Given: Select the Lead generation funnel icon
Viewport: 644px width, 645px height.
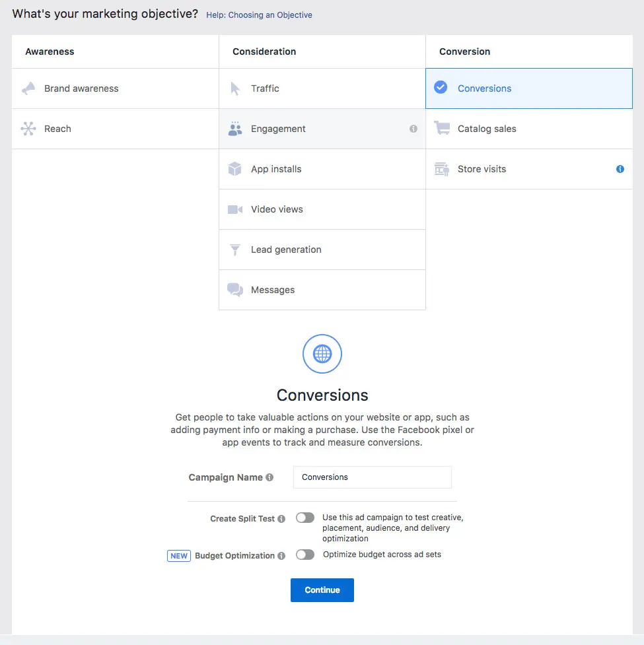Looking at the screenshot, I should [x=235, y=250].
